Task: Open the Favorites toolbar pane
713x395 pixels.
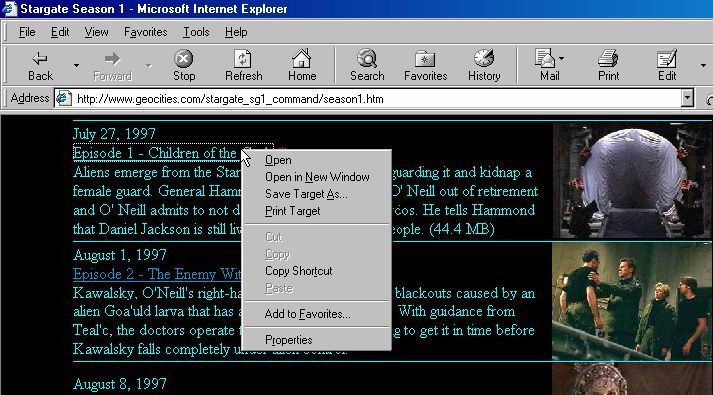Action: (426, 66)
